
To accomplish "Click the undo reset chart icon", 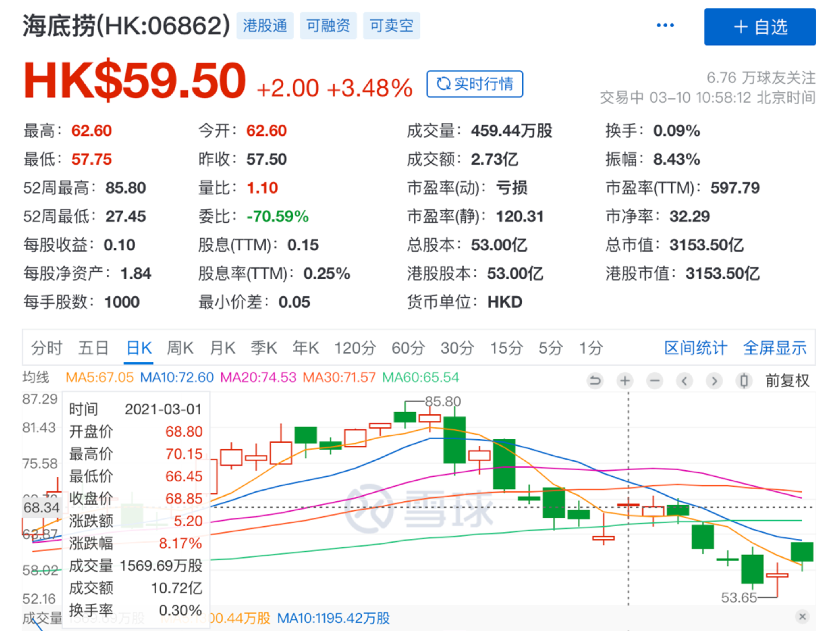I will click(x=595, y=381).
